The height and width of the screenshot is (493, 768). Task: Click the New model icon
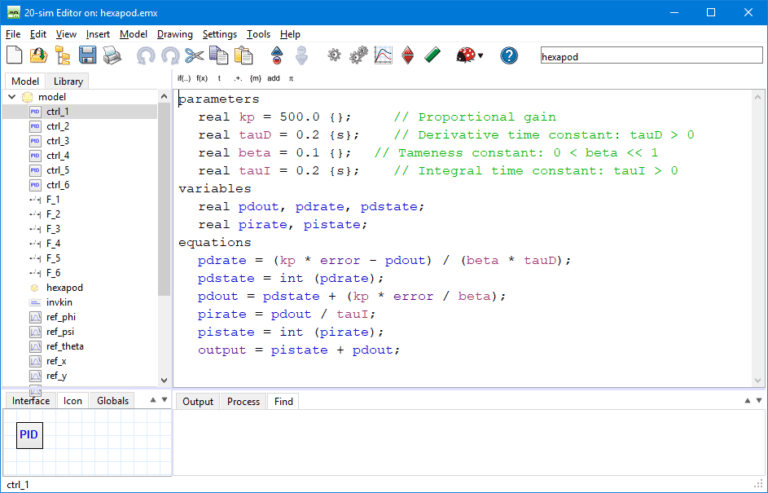click(x=15, y=56)
